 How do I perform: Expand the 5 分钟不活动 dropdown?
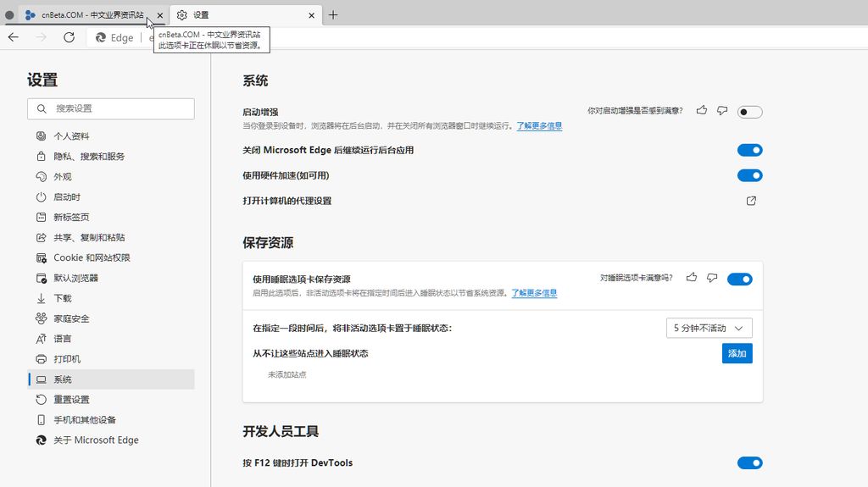pos(709,328)
